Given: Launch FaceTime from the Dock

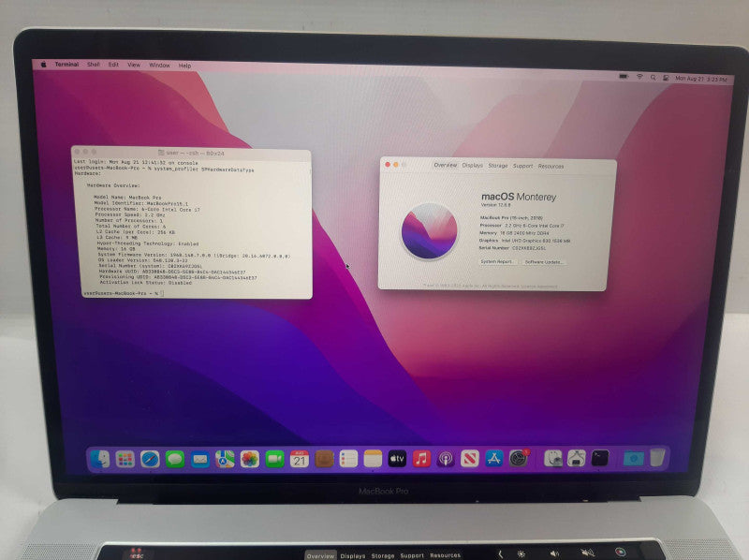Looking at the screenshot, I should (274, 460).
